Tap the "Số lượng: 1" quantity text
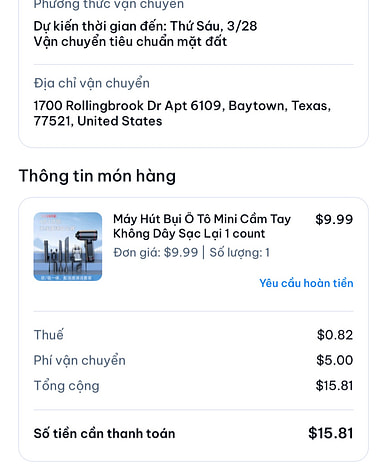The image size is (387, 472). coord(239,252)
